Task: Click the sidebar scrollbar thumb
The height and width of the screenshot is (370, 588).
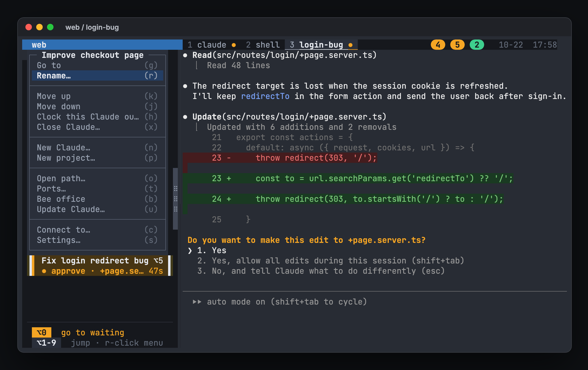Action: click(175, 199)
